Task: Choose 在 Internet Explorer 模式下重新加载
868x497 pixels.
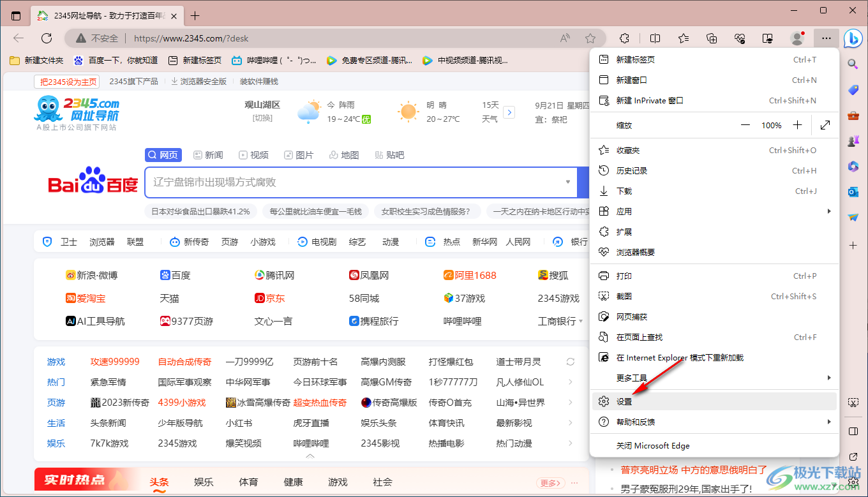Action: (x=714, y=357)
